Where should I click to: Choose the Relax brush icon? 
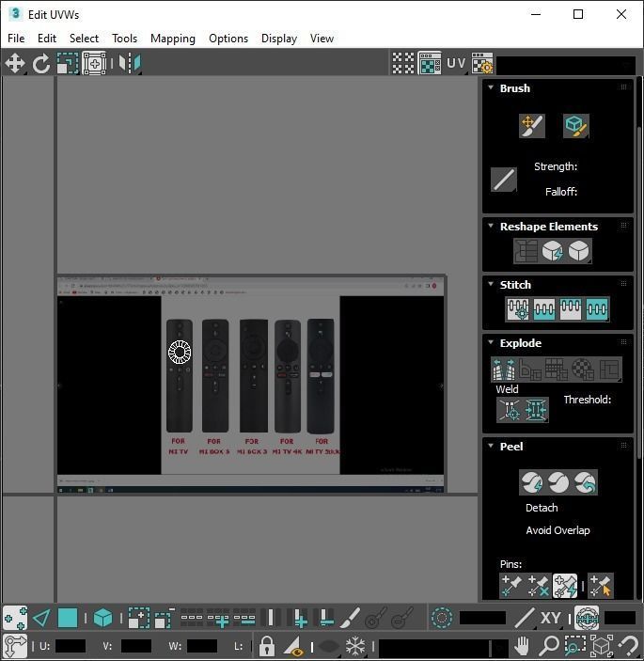576,126
